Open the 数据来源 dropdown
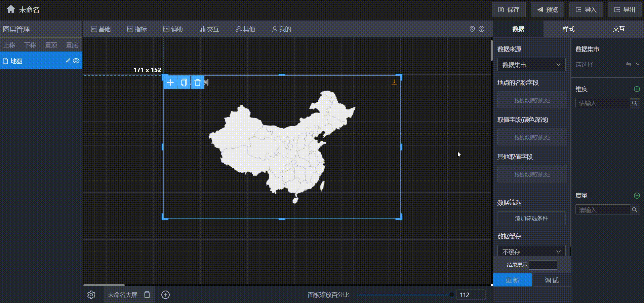 point(531,65)
